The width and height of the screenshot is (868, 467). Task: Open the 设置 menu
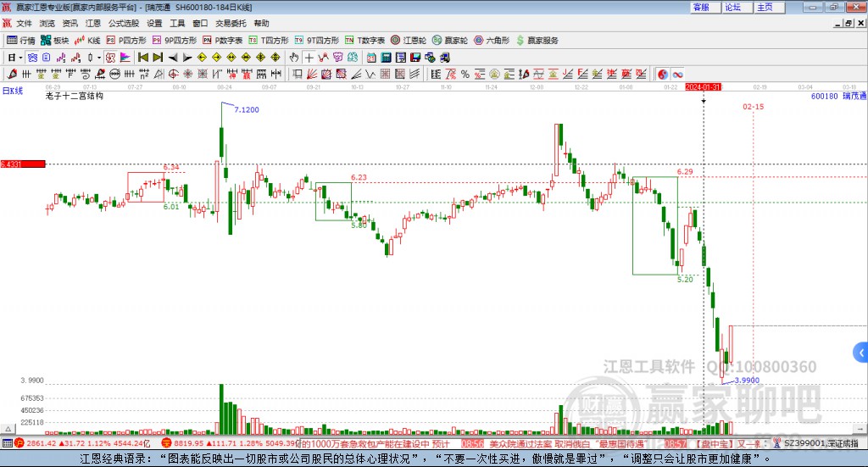pos(154,23)
